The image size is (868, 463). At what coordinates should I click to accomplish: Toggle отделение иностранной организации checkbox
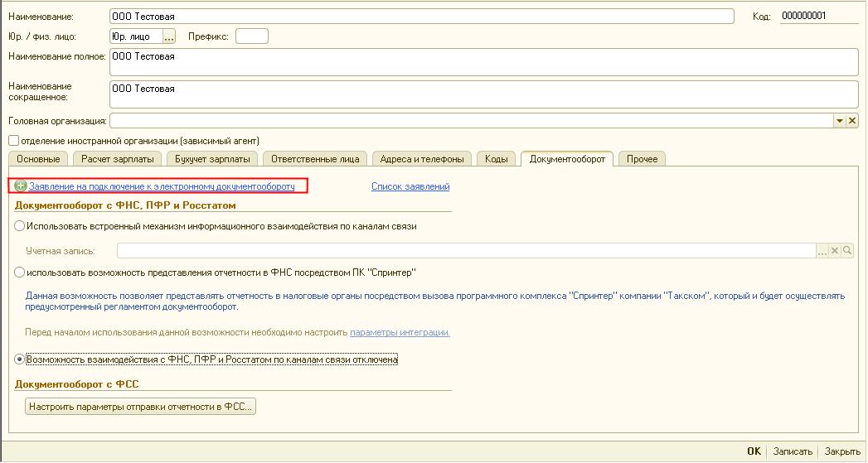click(14, 141)
